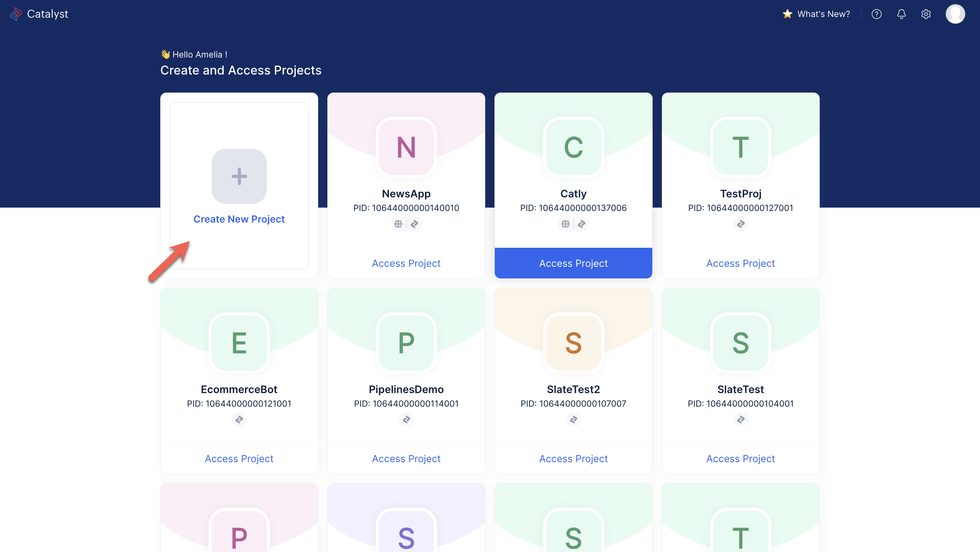Select the NewsApp project title
The width and height of the screenshot is (980, 552).
click(x=406, y=194)
